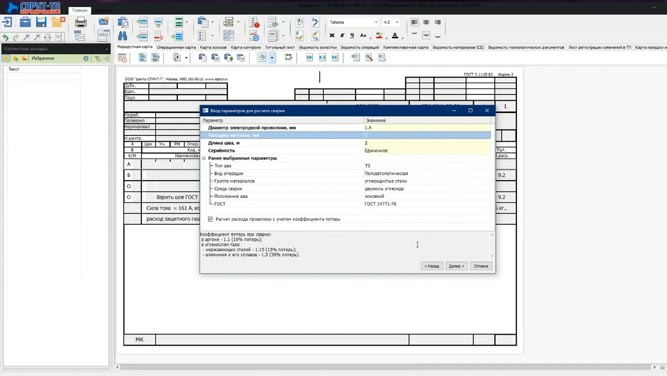
Task: Open the context search box dropdown arrow
Action: click(x=106, y=49)
